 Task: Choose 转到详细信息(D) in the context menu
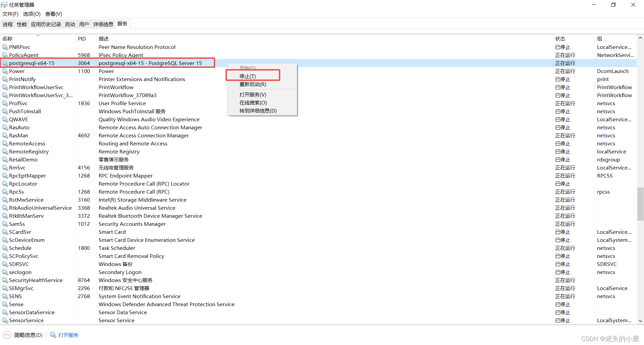pyautogui.click(x=262, y=111)
